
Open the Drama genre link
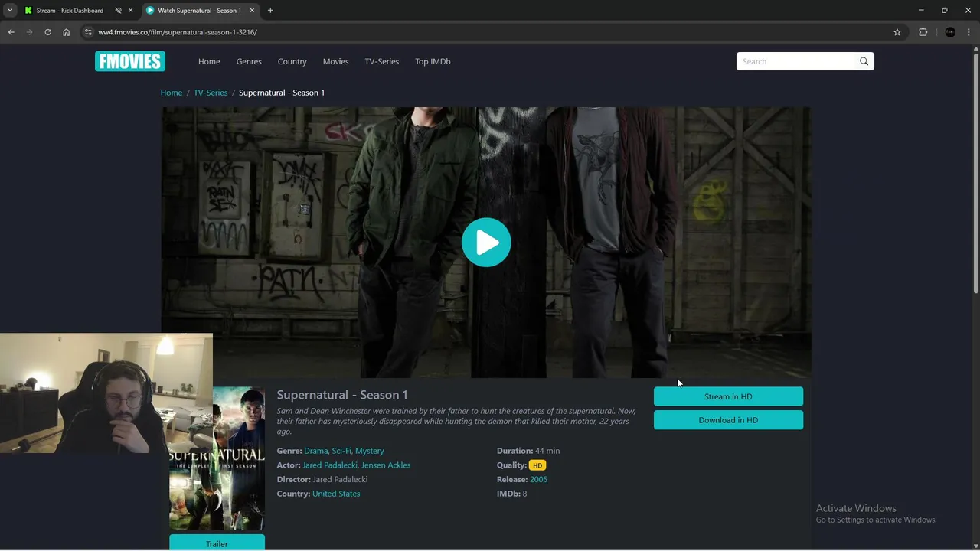315,451
